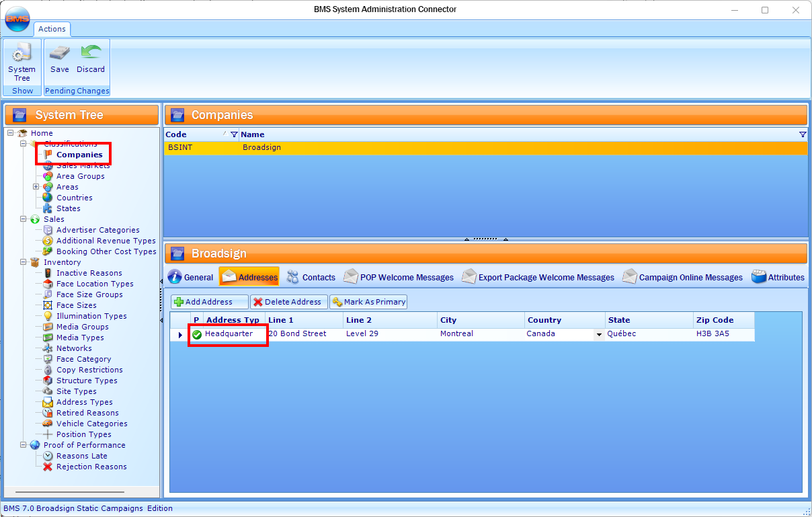This screenshot has width=812, height=517.
Task: Select Rejection Reasons node
Action: 91,467
